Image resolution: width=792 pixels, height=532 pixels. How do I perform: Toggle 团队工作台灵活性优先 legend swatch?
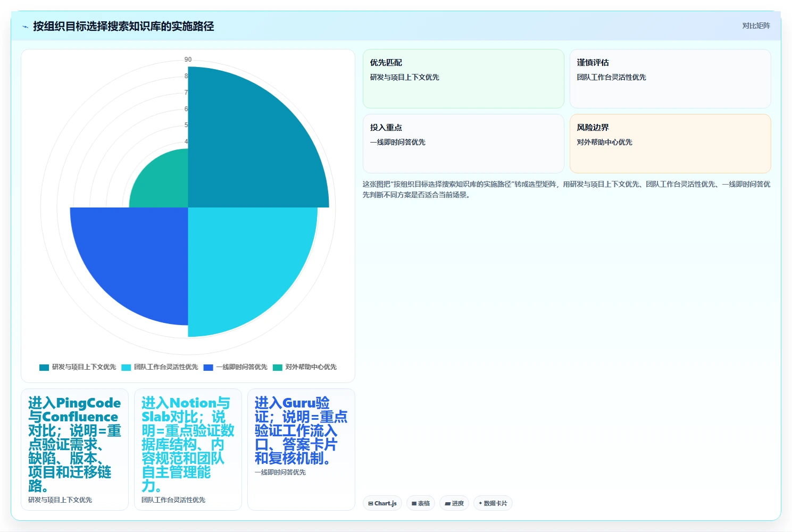[x=126, y=367]
